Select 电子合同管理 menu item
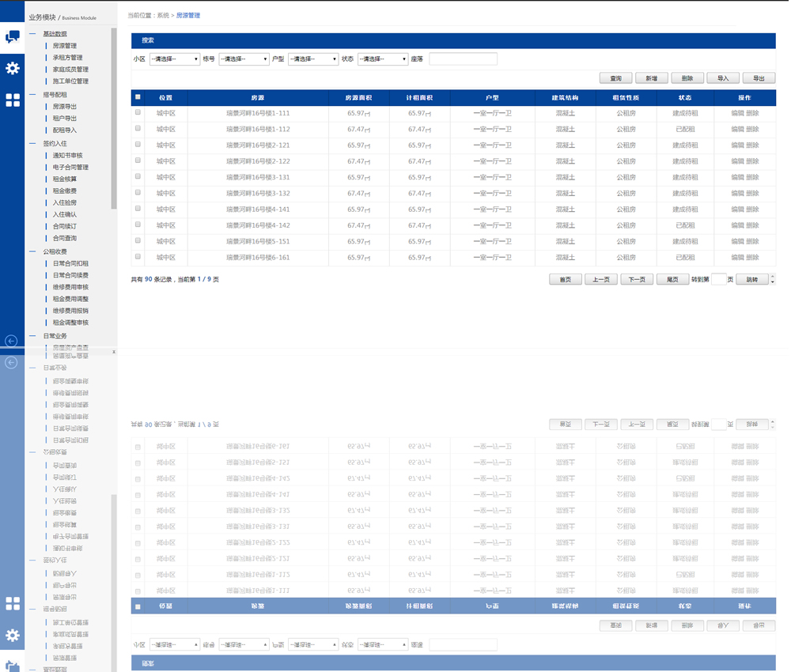791x672 pixels. coord(70,168)
